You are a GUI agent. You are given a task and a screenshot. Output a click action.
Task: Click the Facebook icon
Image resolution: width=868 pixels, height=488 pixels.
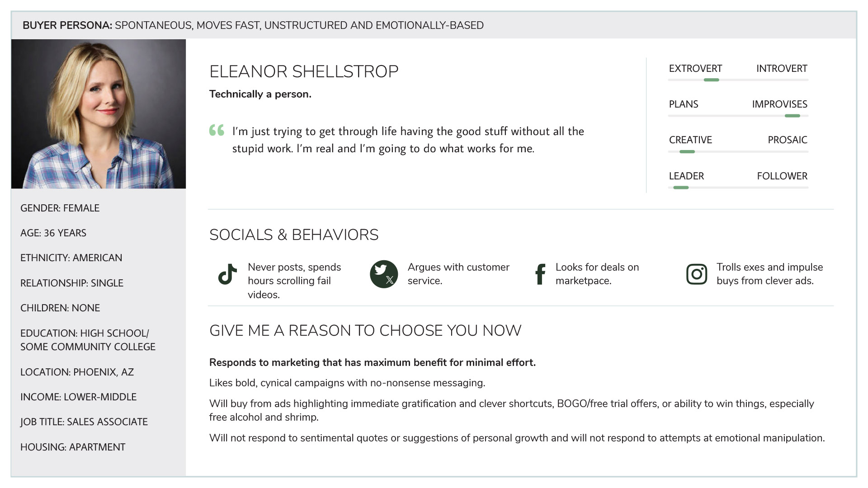(x=540, y=274)
